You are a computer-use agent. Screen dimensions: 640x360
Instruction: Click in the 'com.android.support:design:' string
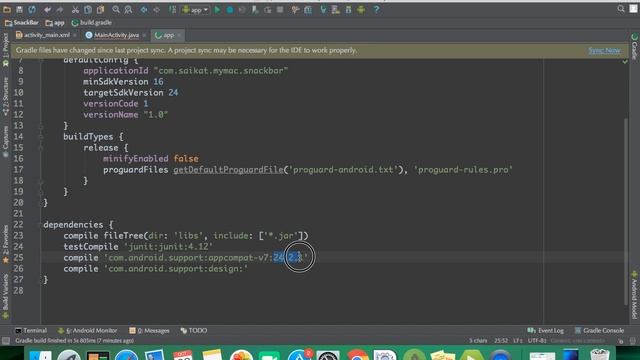176,269
